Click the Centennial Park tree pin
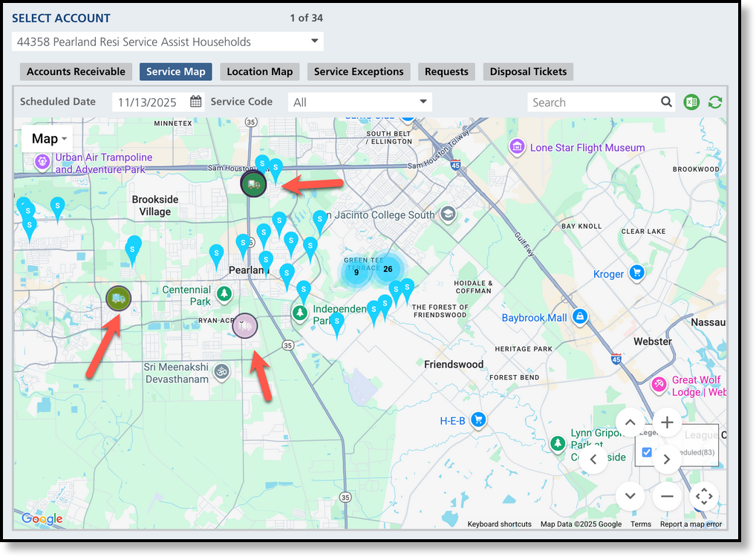The width and height of the screenshot is (756, 557). [224, 293]
